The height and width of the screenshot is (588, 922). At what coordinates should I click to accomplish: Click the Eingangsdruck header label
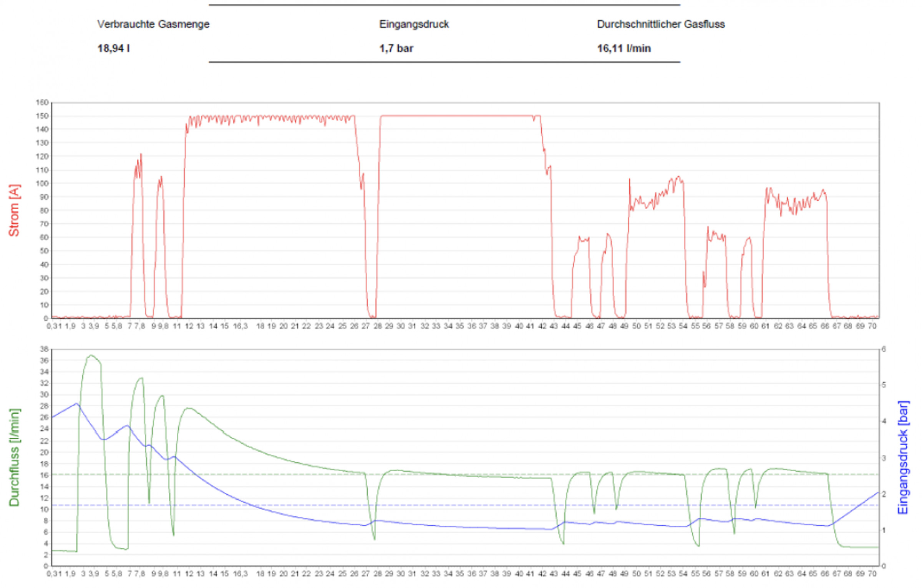coord(414,24)
